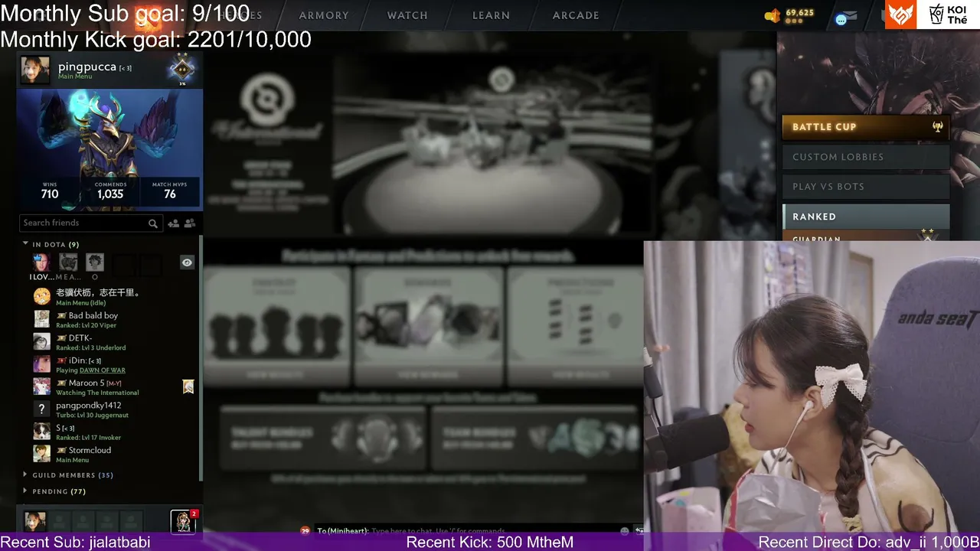Select the I LOV... party member avatar

41,263
